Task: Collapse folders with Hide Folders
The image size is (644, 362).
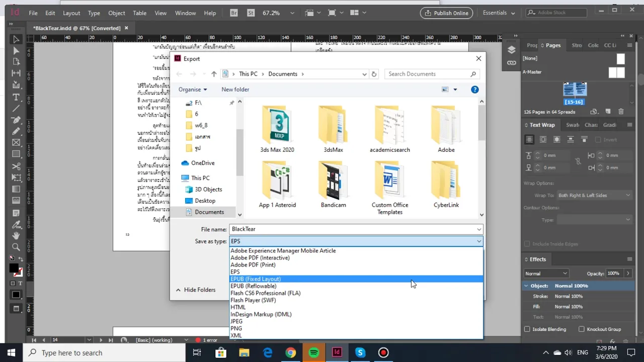Action: tap(196, 290)
